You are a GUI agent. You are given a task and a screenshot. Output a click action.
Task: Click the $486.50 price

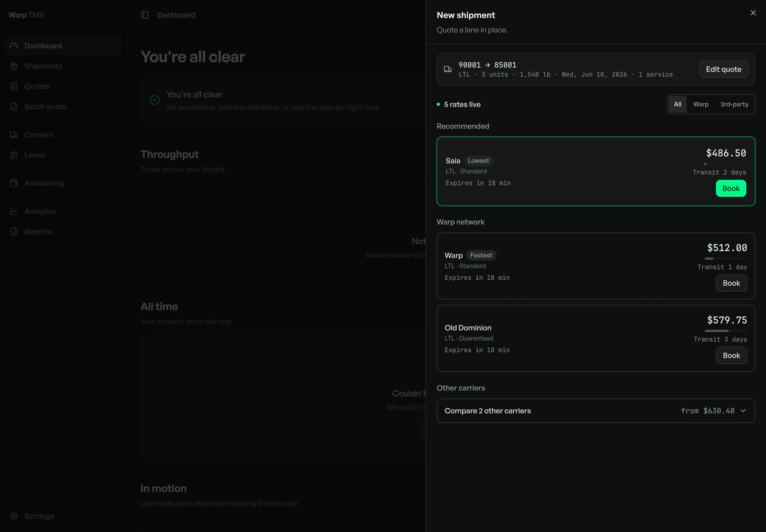[726, 153]
